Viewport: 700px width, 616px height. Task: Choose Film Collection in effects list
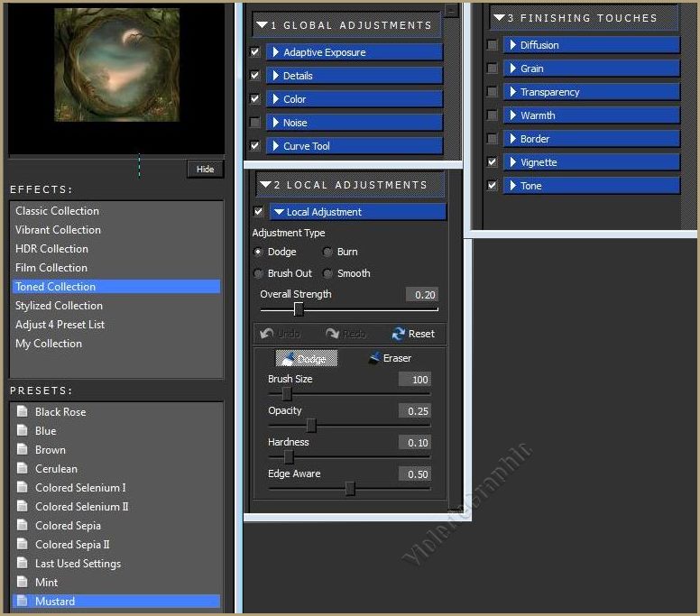coord(51,268)
